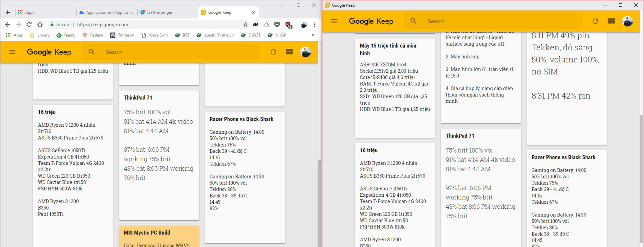The width and height of the screenshot is (644, 247).
Task: Open the BBT bookmark
Action: pos(182,35)
